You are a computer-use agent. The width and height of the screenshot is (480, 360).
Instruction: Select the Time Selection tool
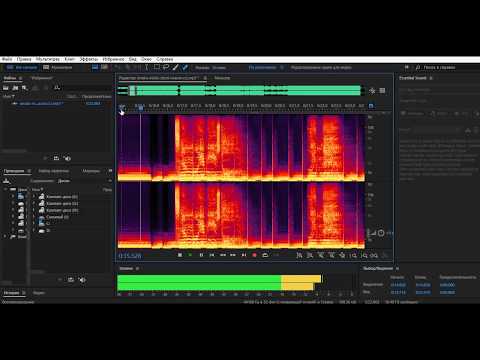146,67
